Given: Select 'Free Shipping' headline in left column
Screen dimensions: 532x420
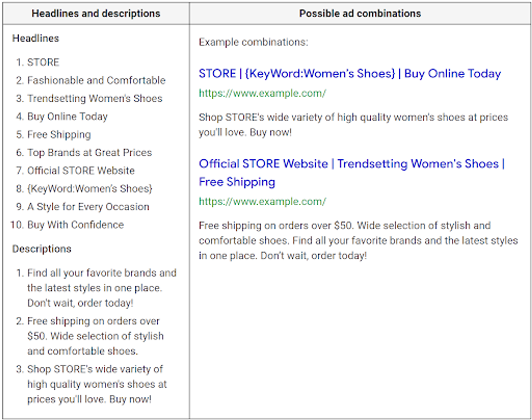Looking at the screenshot, I should click(59, 135).
